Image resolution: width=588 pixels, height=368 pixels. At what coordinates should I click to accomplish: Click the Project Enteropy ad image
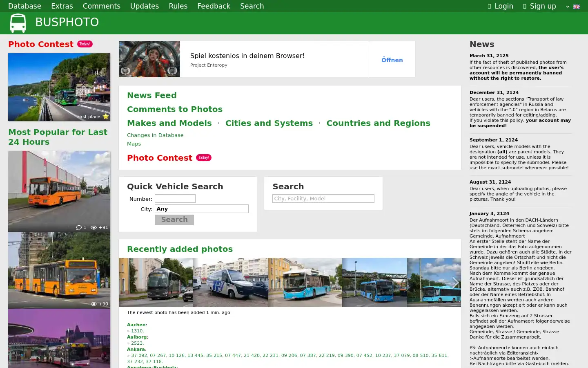(x=149, y=59)
